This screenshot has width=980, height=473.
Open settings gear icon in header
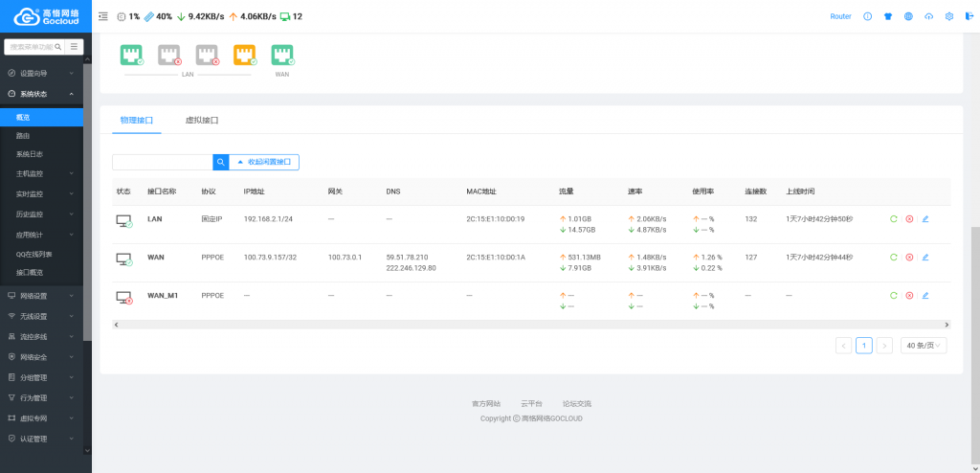pos(948,16)
